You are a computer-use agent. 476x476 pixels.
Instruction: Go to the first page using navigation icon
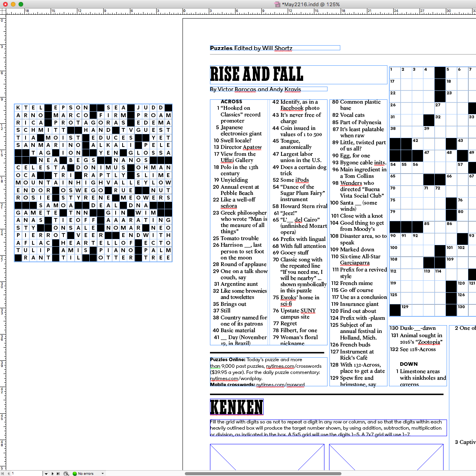coord(2,473)
